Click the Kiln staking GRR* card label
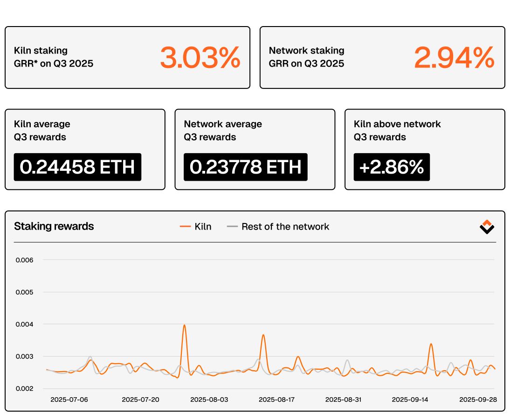This screenshot has width=510, height=420. pos(54,57)
